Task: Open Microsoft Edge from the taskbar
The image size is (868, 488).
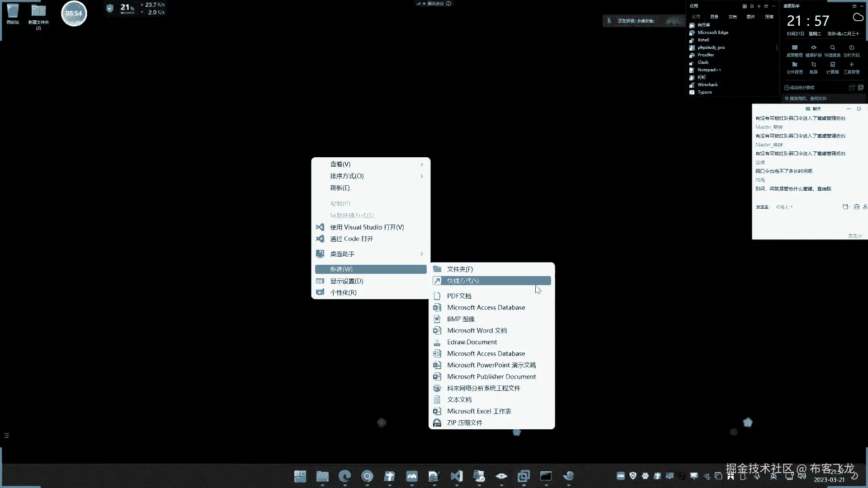Action: click(x=344, y=476)
